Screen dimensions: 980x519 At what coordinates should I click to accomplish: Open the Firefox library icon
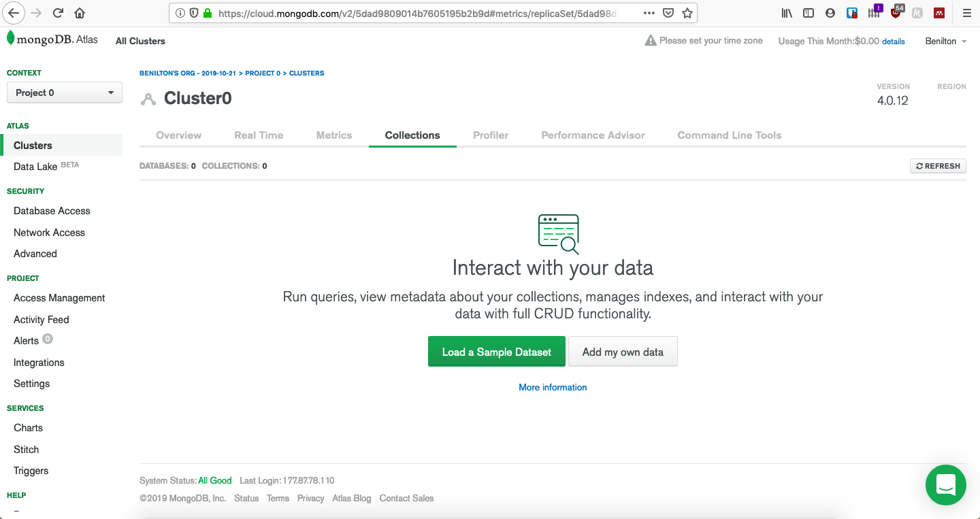[x=787, y=13]
